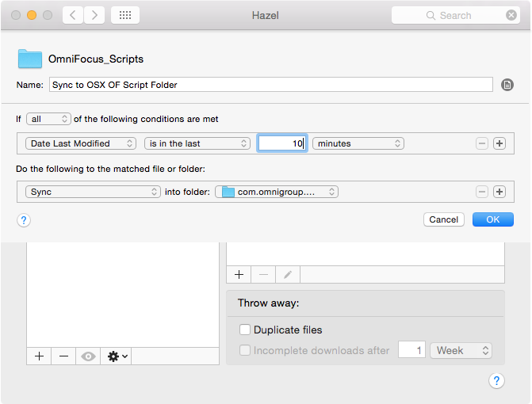Go forward with the right arrow button
This screenshot has width=532, height=404.
tap(94, 15)
